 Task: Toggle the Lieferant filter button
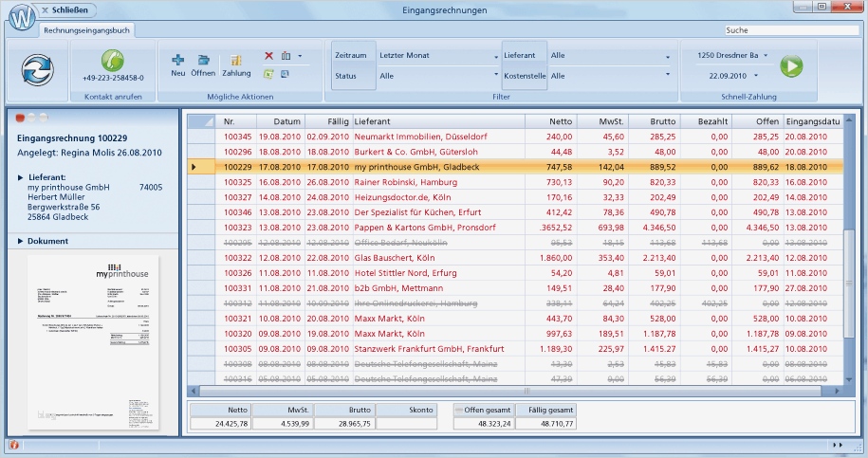[524, 56]
